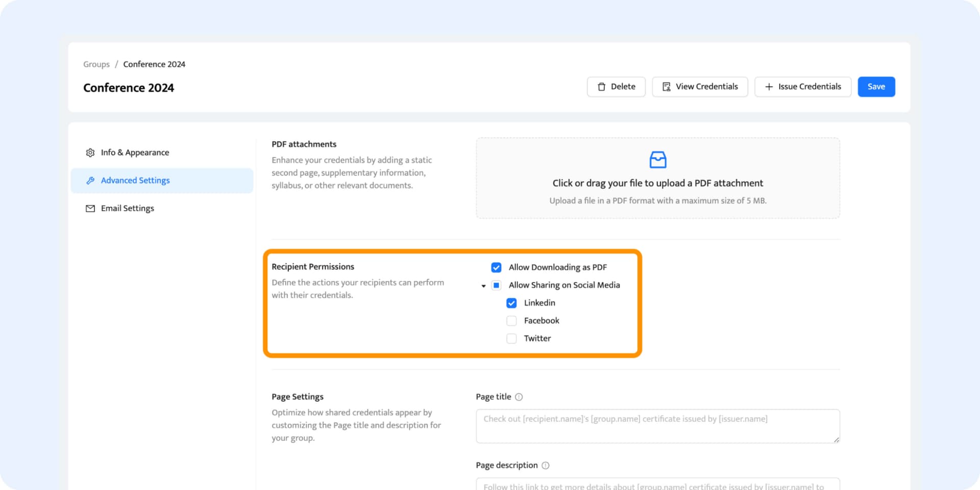Click the trash icon in Delete button
The height and width of the screenshot is (490, 980).
601,87
